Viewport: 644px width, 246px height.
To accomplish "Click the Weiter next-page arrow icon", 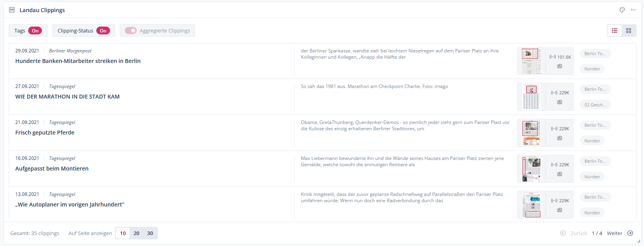I will click(x=630, y=233).
